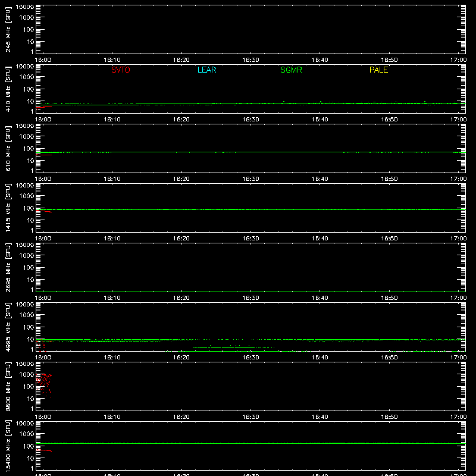Click the lower green segment in 4995 MHz panel

(x=234, y=347)
